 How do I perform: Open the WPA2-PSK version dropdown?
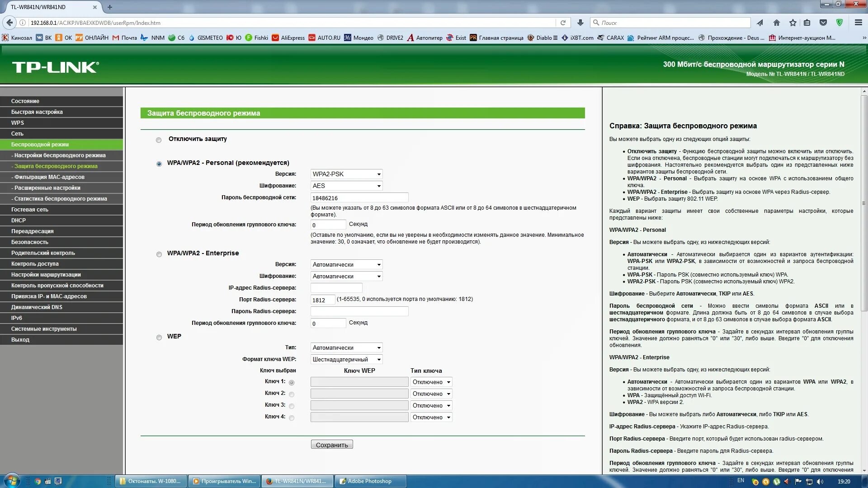coord(346,174)
